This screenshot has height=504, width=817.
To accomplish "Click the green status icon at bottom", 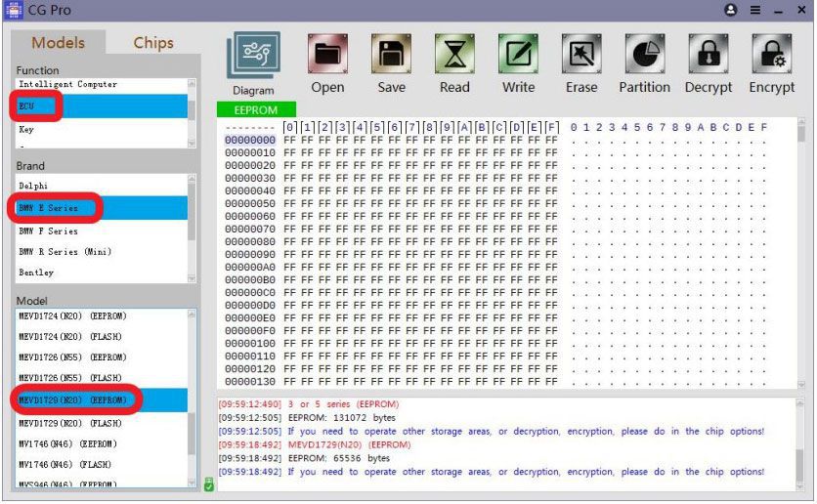I will (x=209, y=484).
